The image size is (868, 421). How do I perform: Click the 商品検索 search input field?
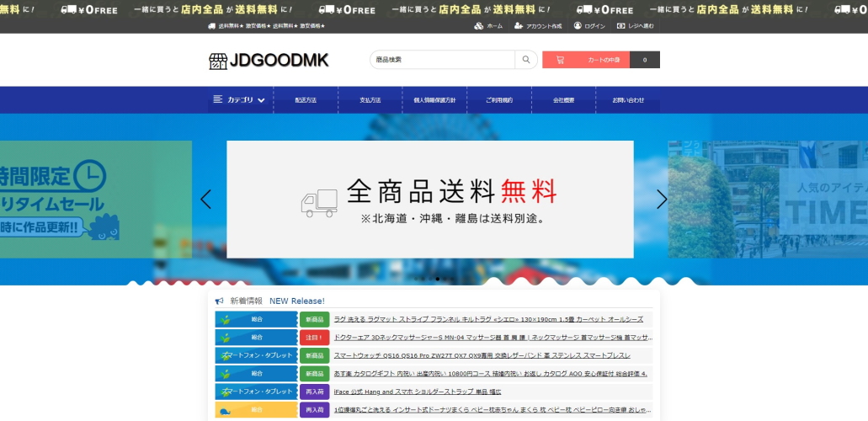(x=442, y=60)
